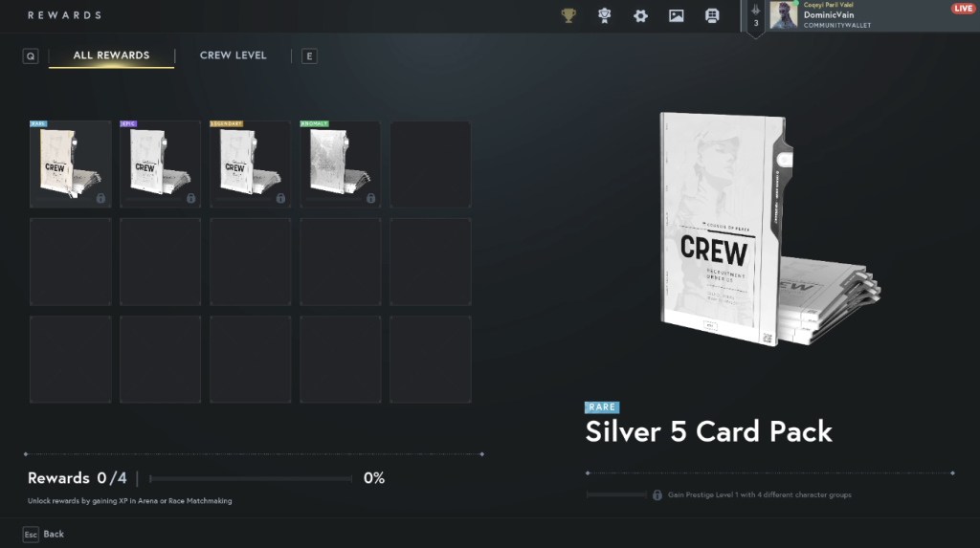The image size is (980, 548).
Task: Click lock icon on Legendary pack tile
Action: 280,198
